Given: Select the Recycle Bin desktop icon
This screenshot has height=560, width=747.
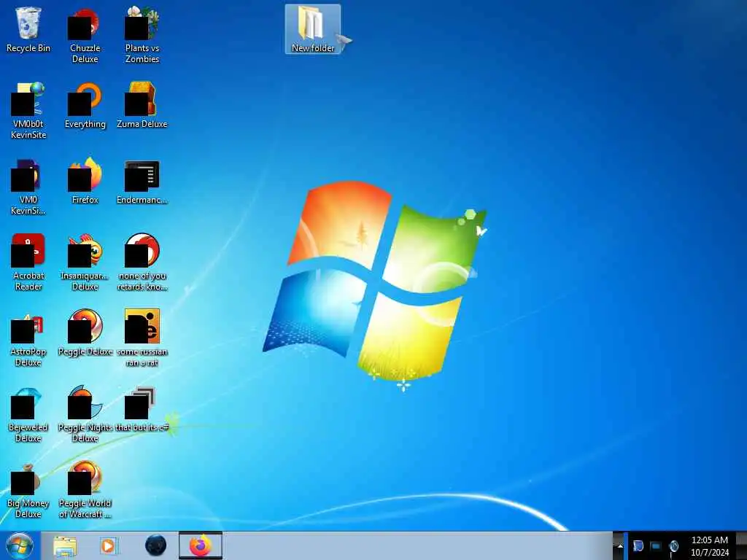Looking at the screenshot, I should click(28, 31).
